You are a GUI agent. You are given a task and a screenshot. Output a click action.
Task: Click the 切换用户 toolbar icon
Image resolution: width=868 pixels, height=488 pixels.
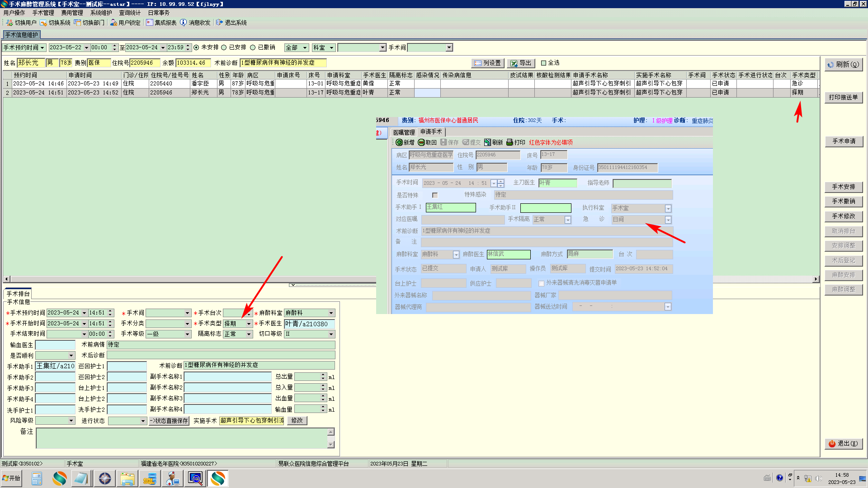pyautogui.click(x=9, y=23)
